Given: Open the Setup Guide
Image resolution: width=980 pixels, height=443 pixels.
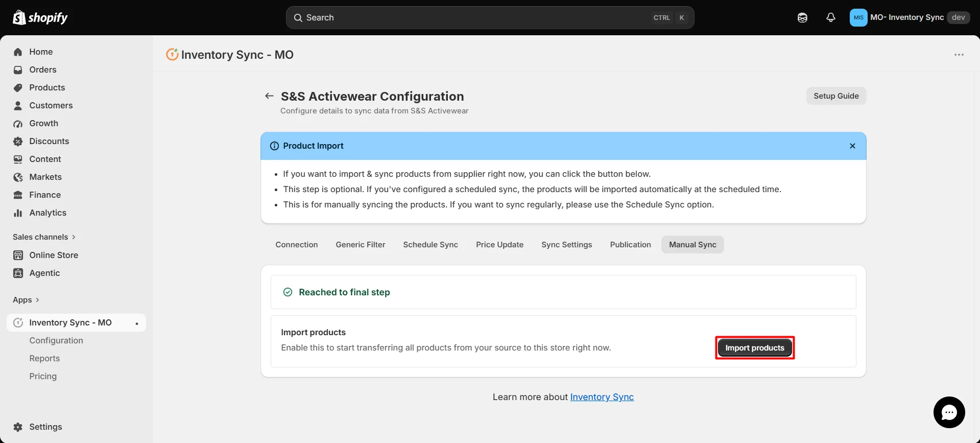Looking at the screenshot, I should coord(836,96).
